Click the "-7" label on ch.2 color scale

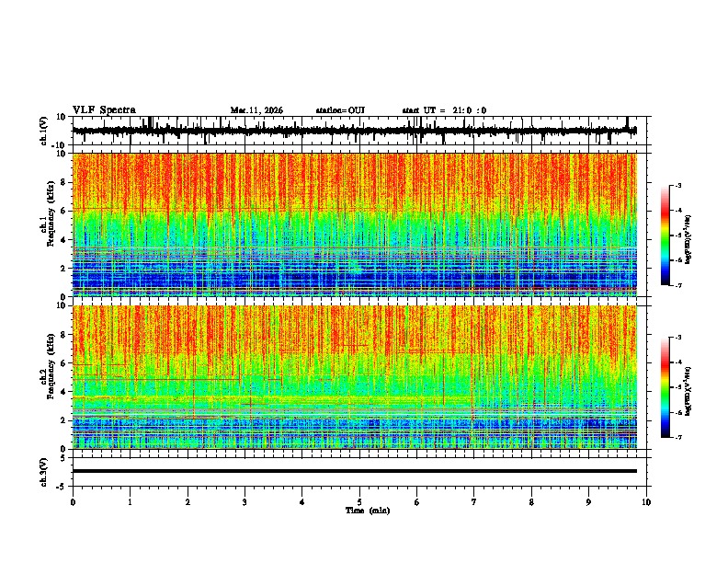[x=678, y=437]
